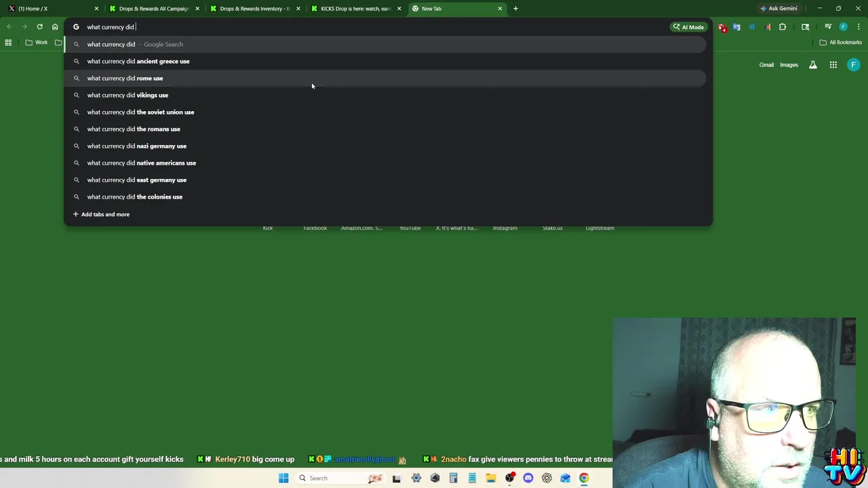Close the Home / X tab
The image size is (868, 488).
(x=96, y=9)
